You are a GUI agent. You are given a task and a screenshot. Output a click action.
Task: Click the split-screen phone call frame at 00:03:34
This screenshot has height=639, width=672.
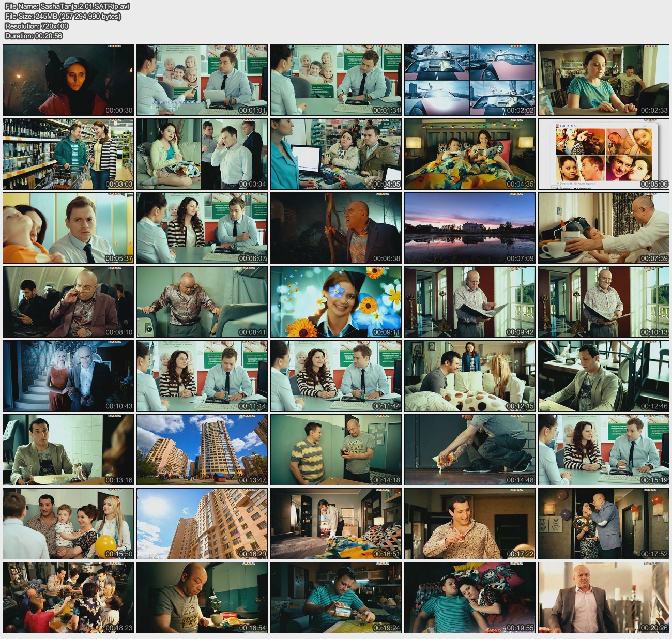[x=202, y=154]
